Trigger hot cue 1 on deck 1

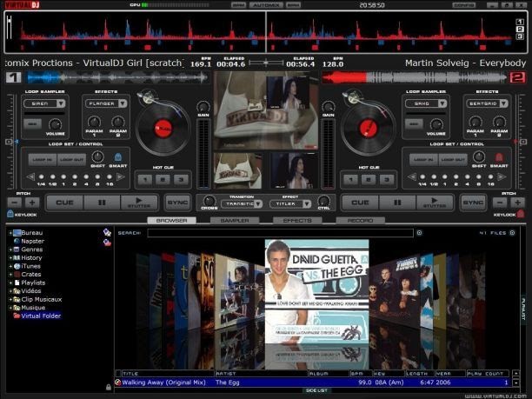click(x=145, y=179)
